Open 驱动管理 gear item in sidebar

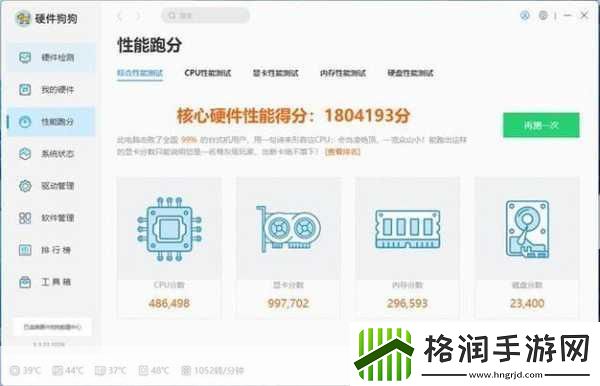click(51, 186)
